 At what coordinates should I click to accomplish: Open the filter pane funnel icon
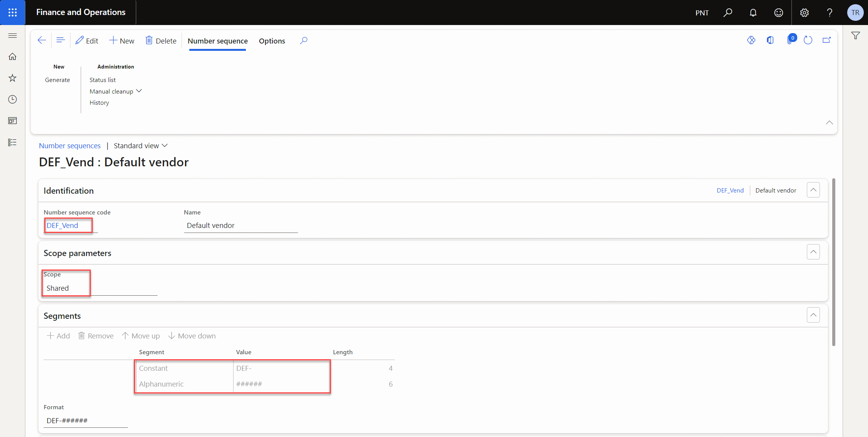pyautogui.click(x=855, y=36)
